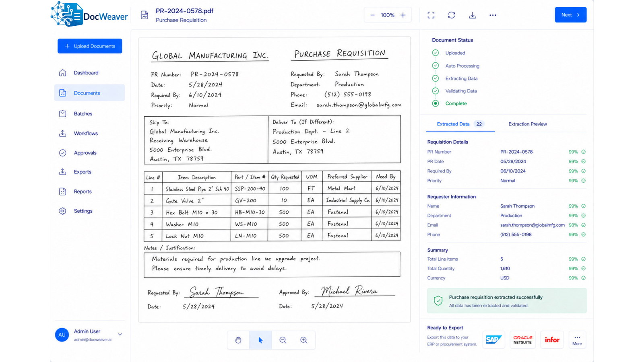Click the AU user avatar

point(62,335)
